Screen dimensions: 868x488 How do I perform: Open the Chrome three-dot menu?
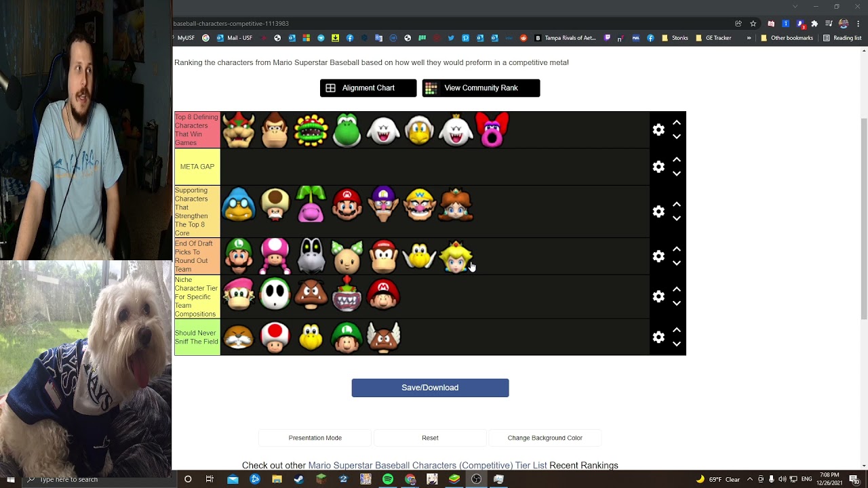(859, 24)
